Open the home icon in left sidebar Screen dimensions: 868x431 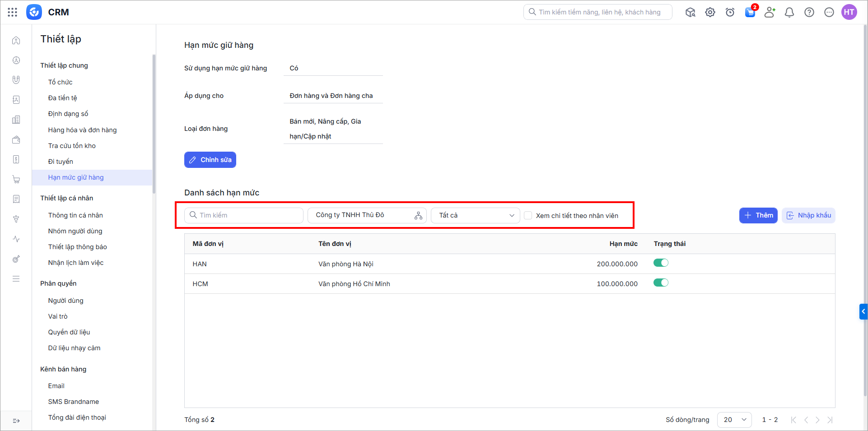(16, 41)
